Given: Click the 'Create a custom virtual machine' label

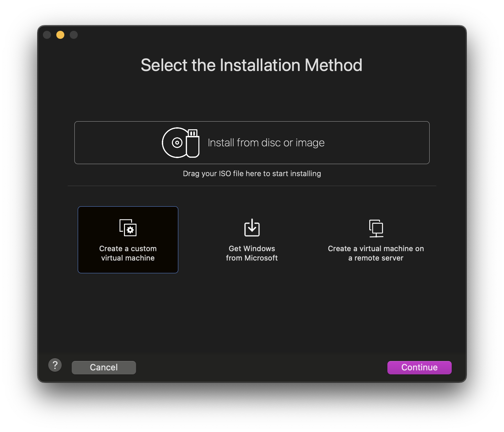Looking at the screenshot, I should tap(128, 253).
